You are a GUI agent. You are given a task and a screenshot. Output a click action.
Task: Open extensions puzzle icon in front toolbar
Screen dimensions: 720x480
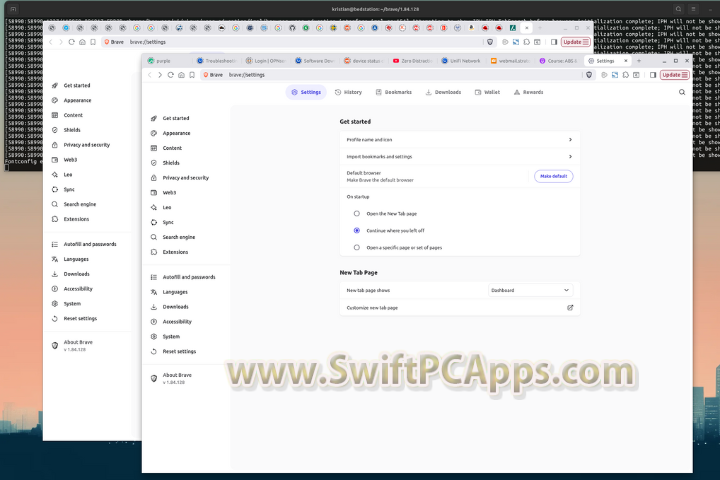click(x=625, y=75)
